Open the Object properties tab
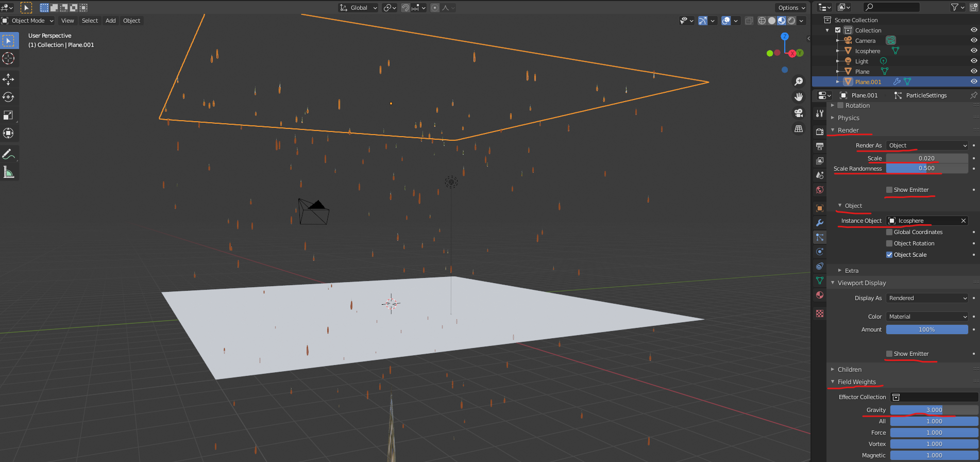This screenshot has width=980, height=462. [x=820, y=208]
